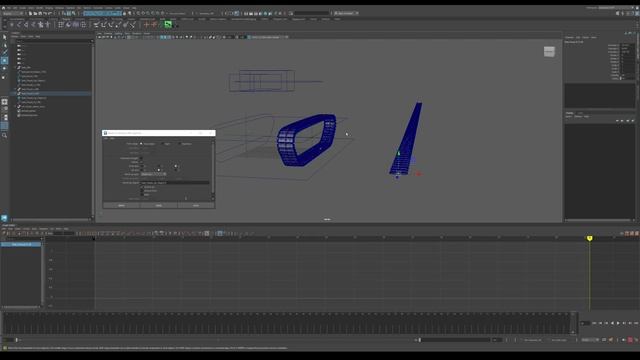
Task: Open the menu set dropdown in status line
Action: tap(12, 13)
